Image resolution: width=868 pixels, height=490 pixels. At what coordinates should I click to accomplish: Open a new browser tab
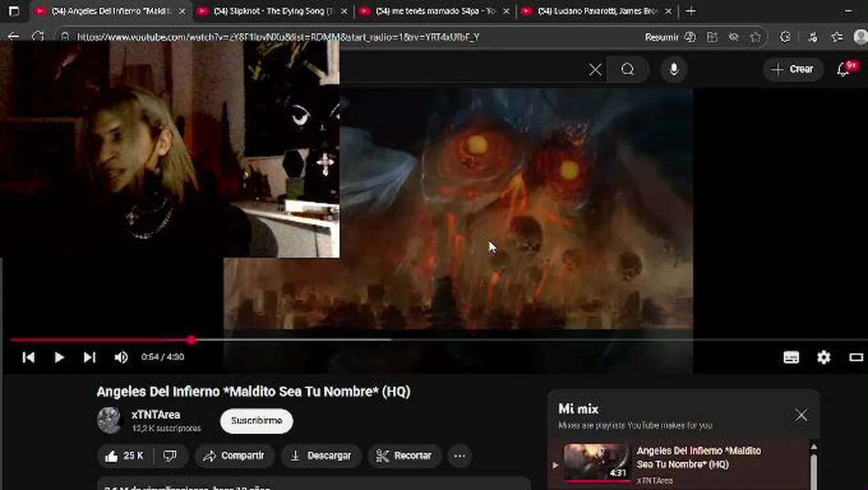click(690, 12)
